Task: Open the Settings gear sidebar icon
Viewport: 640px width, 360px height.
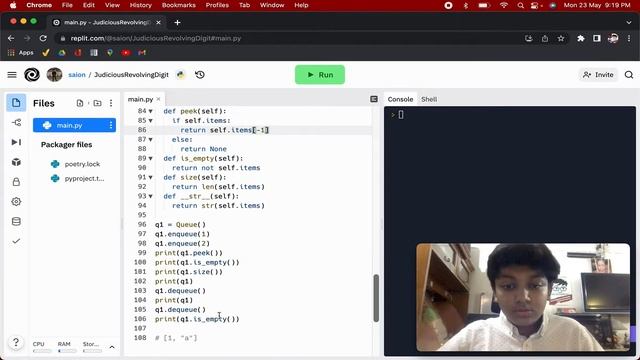Action: click(16, 202)
